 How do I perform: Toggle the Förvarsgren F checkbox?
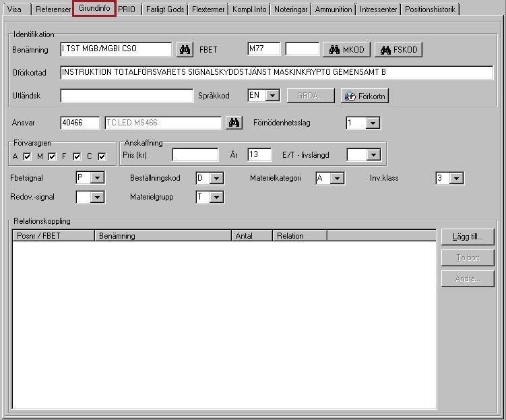77,156
